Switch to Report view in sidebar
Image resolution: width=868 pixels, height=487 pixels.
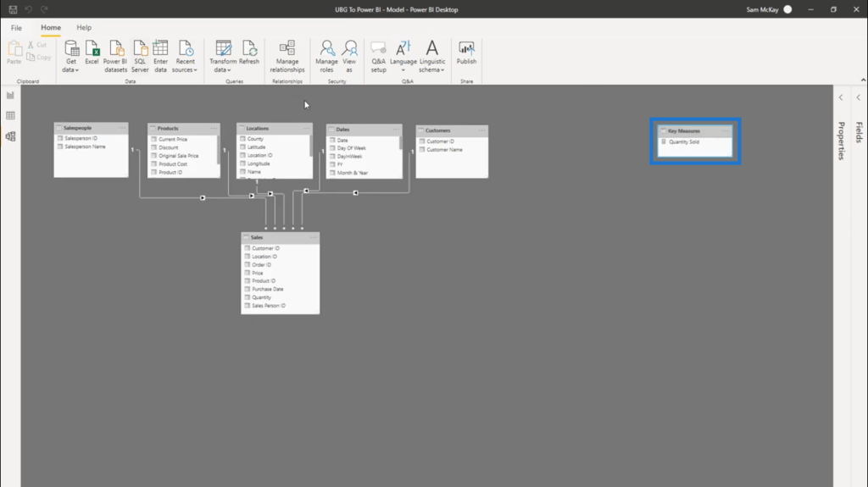click(x=10, y=95)
